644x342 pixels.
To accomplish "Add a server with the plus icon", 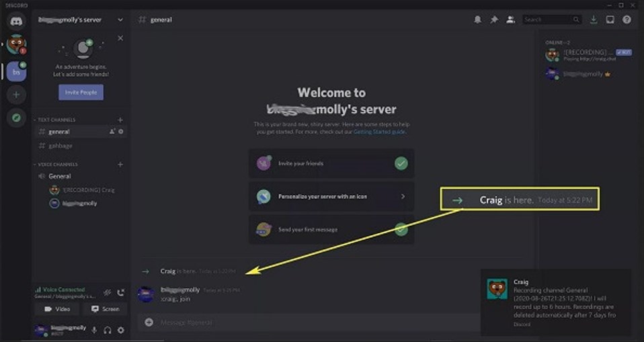I will (x=16, y=95).
